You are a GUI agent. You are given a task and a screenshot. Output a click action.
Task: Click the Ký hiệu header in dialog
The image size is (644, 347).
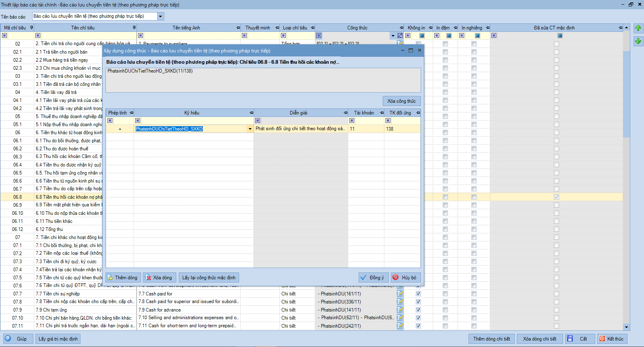click(x=192, y=113)
